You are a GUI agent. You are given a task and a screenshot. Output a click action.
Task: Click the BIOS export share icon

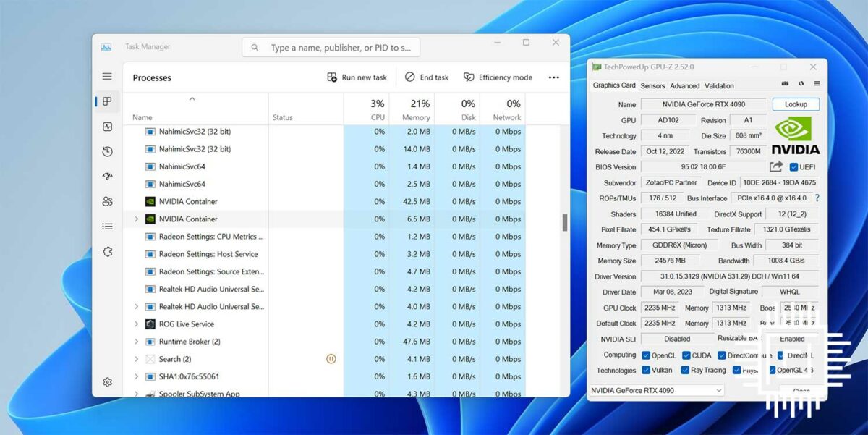click(x=775, y=167)
